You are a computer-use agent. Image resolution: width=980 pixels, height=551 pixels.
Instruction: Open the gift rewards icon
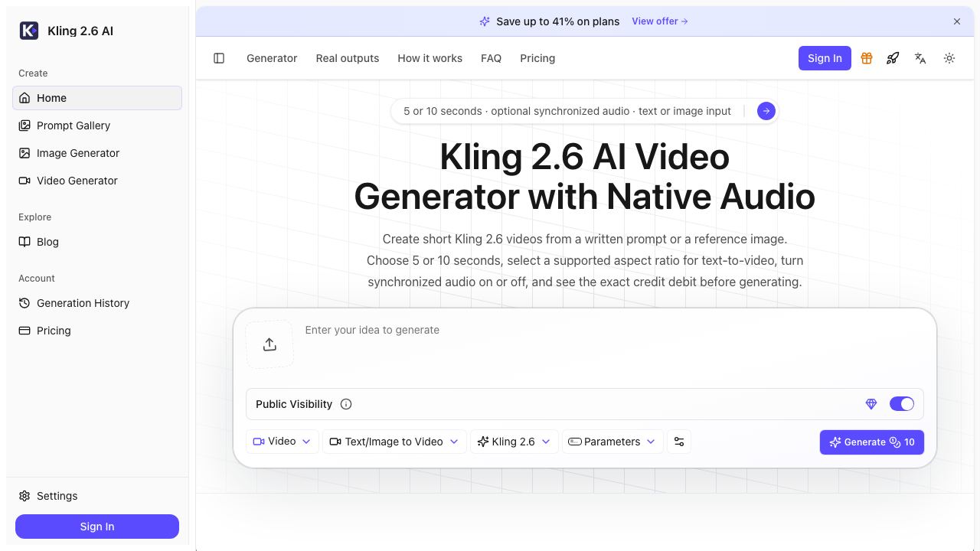click(867, 58)
